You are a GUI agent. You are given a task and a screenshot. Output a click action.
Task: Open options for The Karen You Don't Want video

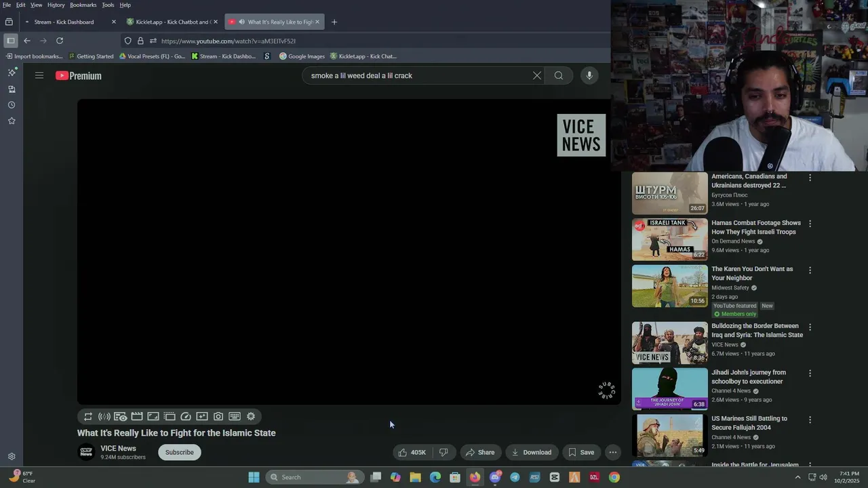[x=810, y=270]
